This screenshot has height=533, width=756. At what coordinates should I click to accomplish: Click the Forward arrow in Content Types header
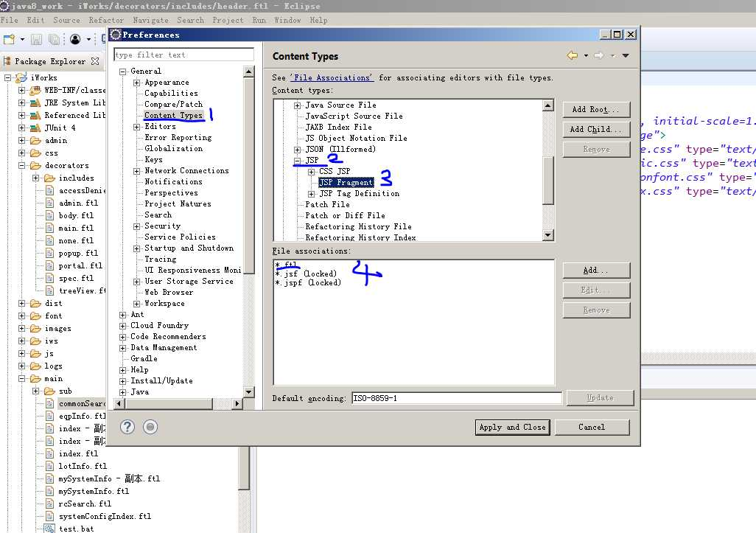pyautogui.click(x=599, y=55)
